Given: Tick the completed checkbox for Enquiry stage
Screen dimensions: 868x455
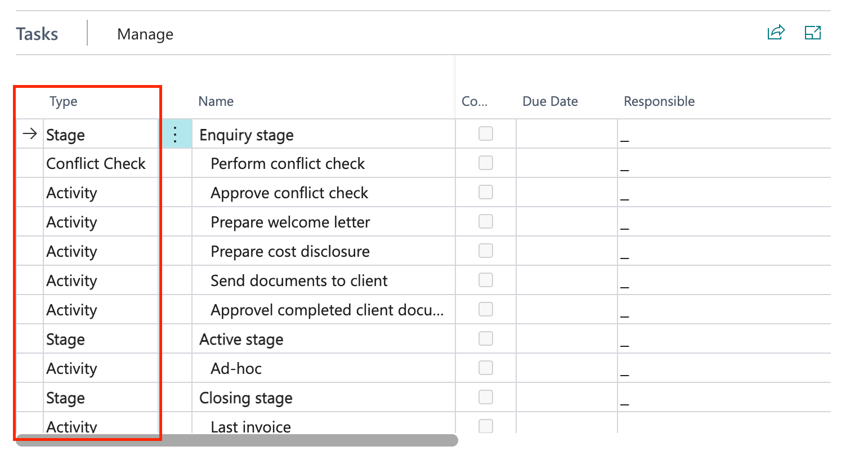Looking at the screenshot, I should [x=486, y=133].
